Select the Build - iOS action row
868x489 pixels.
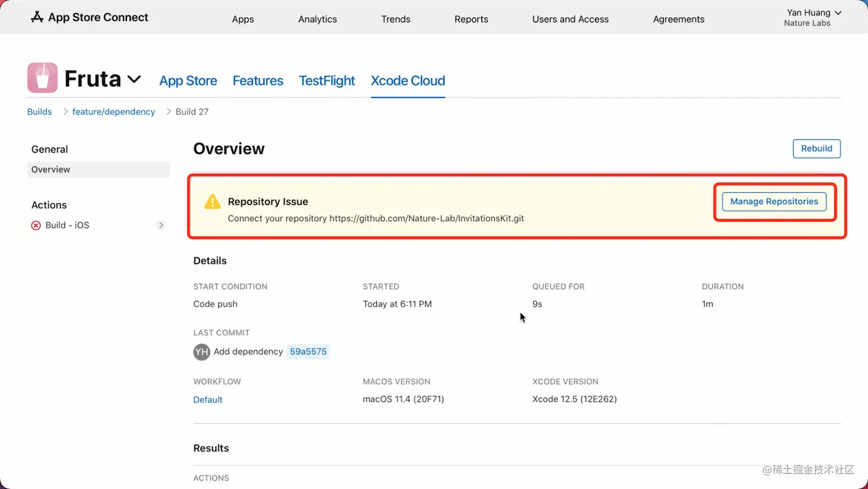[98, 225]
